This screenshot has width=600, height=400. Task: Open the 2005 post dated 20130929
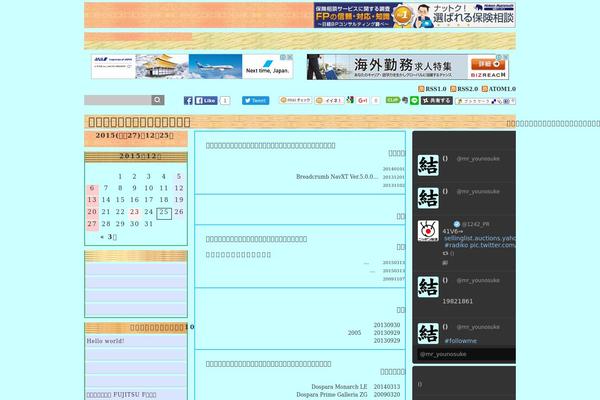click(354, 333)
